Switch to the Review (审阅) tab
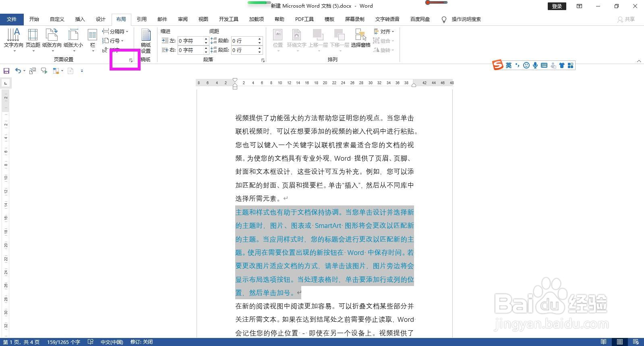Viewport: 644px width, 346px height. 183,19
